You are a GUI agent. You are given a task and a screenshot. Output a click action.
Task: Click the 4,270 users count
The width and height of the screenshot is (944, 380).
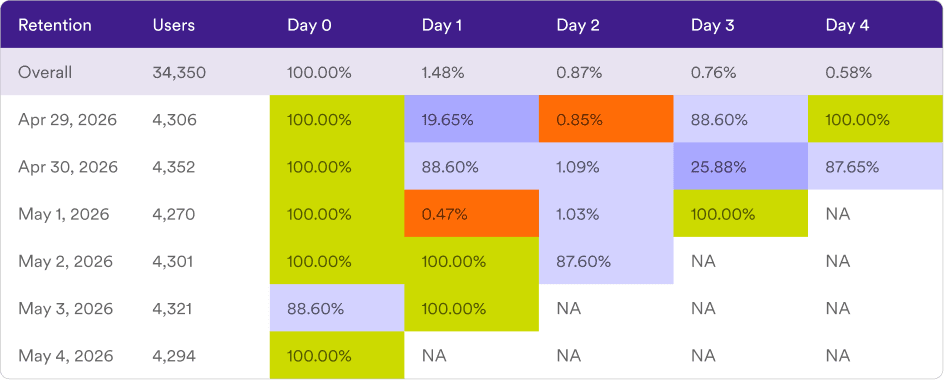coord(174,214)
